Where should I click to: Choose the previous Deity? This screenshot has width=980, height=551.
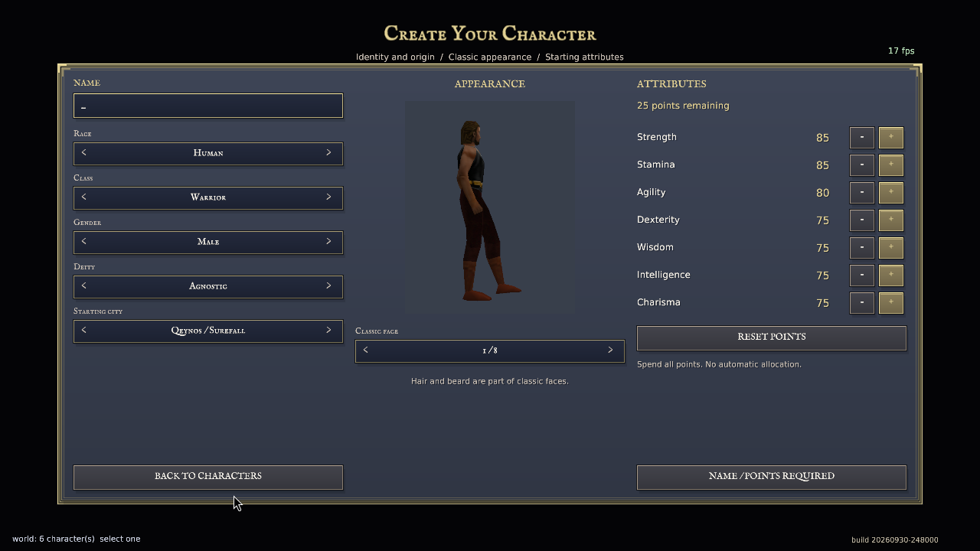point(84,286)
